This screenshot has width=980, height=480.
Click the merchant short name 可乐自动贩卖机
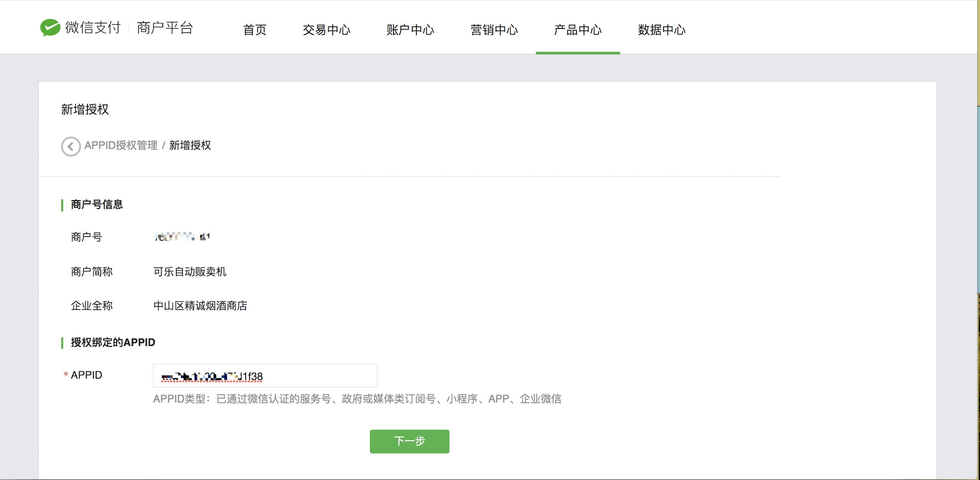coord(190,272)
